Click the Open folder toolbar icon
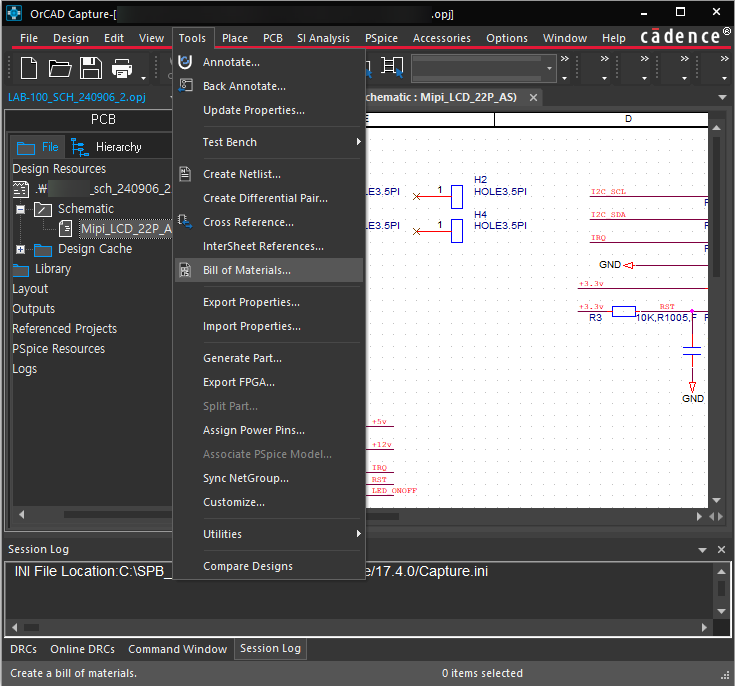 (x=60, y=68)
